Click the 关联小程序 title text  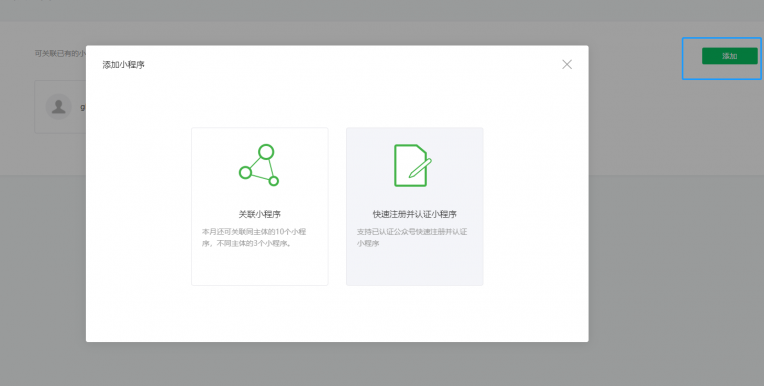click(259, 214)
